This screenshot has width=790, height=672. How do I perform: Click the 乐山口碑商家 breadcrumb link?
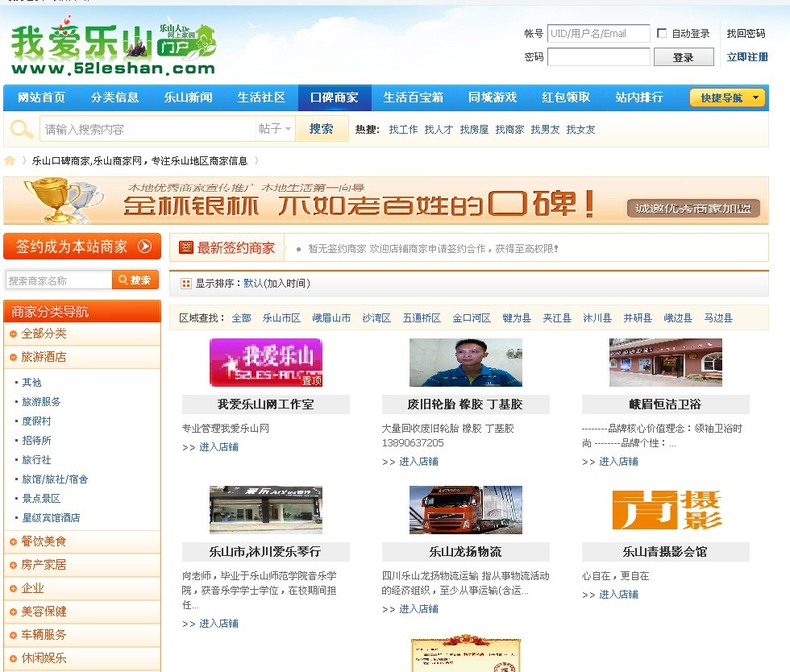(140, 160)
